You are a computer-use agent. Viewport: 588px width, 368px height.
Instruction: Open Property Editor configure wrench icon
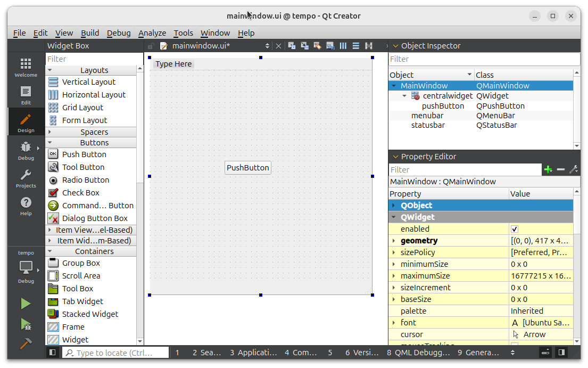coord(574,169)
